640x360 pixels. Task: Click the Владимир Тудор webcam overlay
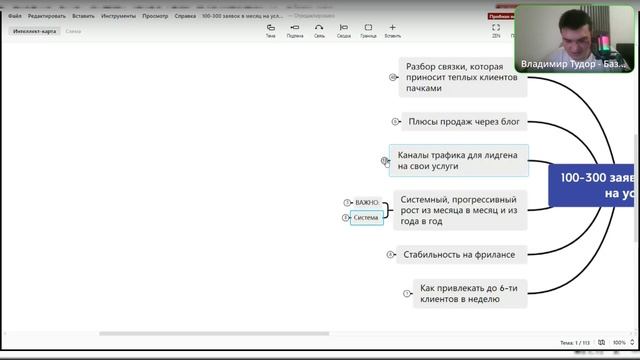click(574, 39)
